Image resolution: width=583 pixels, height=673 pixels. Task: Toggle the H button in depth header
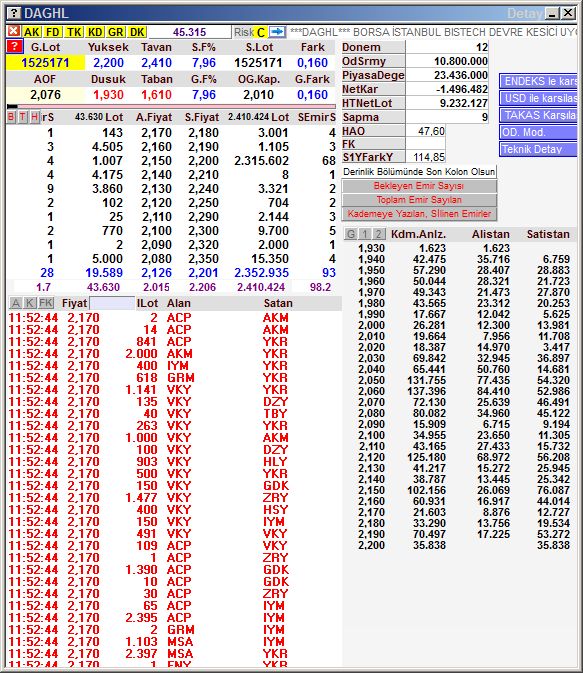pos(35,117)
